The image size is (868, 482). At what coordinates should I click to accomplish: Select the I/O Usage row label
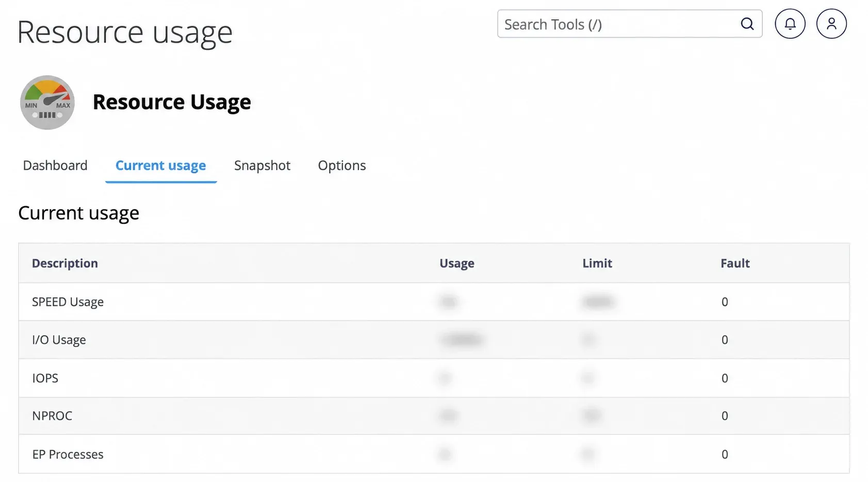[59, 340]
